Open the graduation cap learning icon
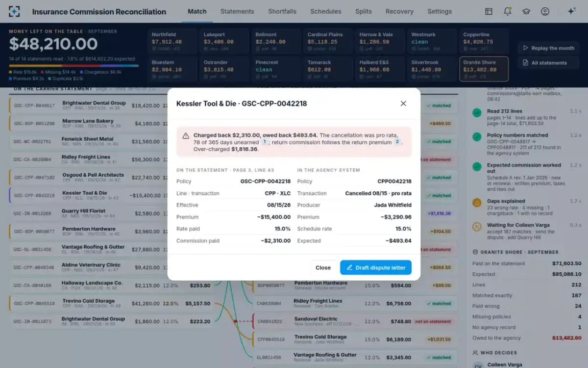Viewport: 588px width, 368px height. (x=526, y=11)
